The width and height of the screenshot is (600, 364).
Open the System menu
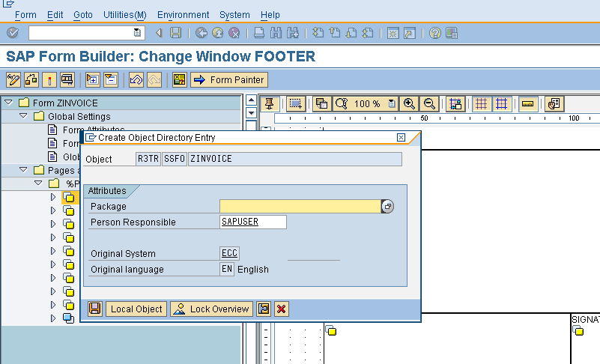234,15
